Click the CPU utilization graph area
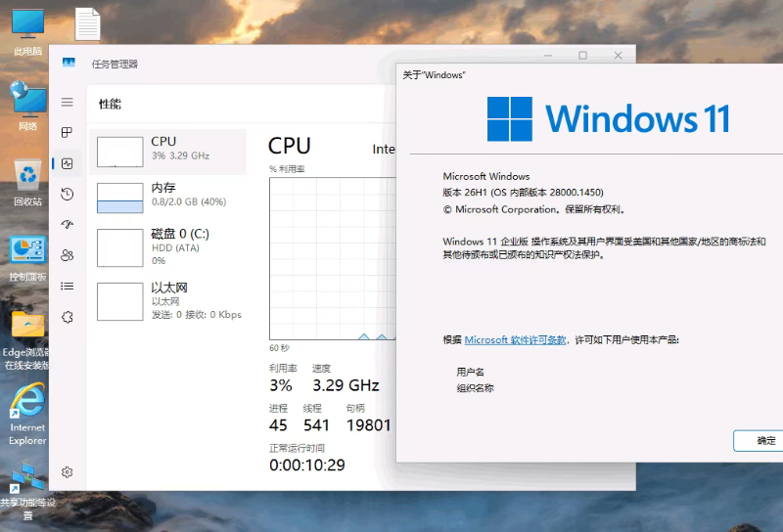This screenshot has height=532, width=783. (x=331, y=259)
